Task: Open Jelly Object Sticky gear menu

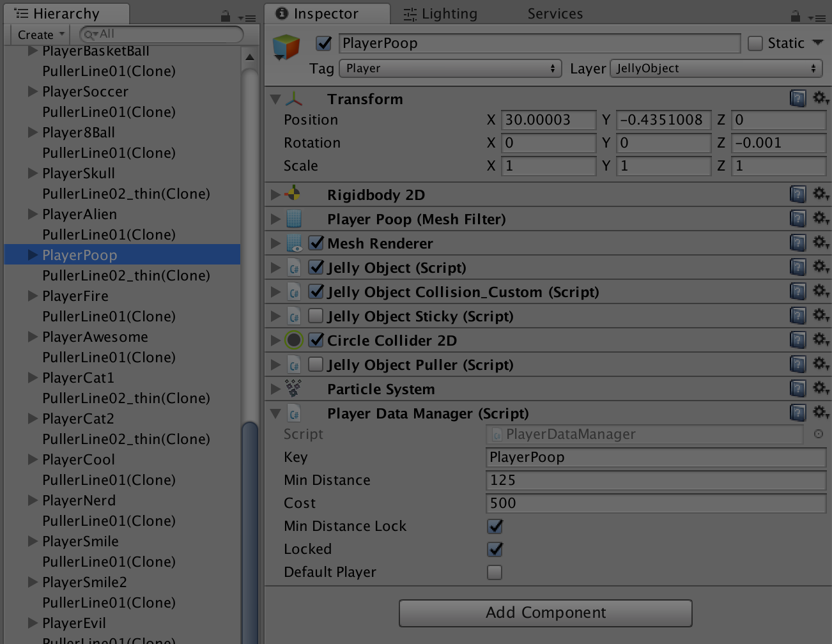Action: [820, 315]
